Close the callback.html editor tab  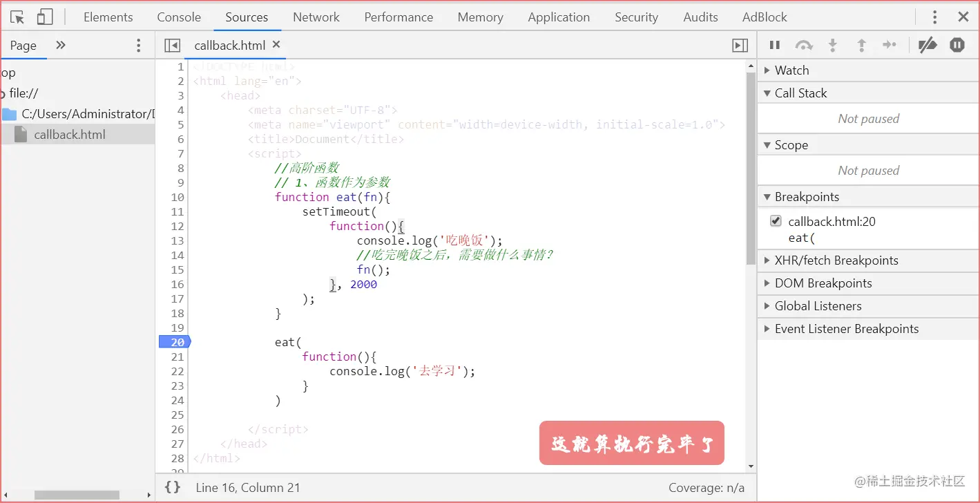[276, 44]
